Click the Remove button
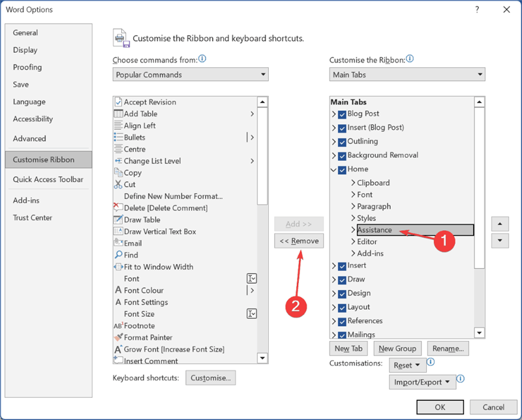This screenshot has height=420, width=522. coord(299,241)
